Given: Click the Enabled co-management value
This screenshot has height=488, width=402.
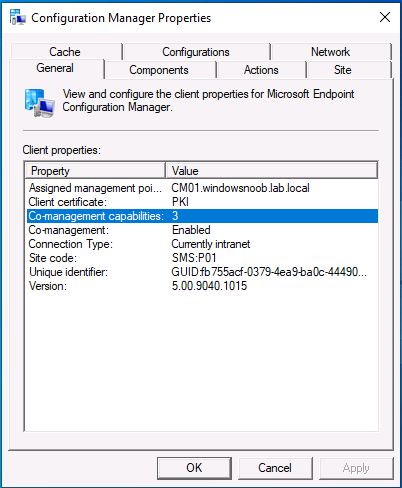Looking at the screenshot, I should pos(191,230).
